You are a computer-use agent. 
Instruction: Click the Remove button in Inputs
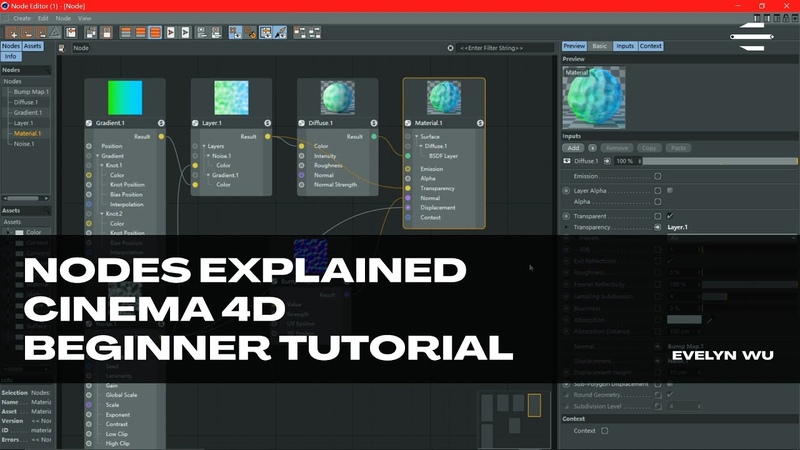617,148
